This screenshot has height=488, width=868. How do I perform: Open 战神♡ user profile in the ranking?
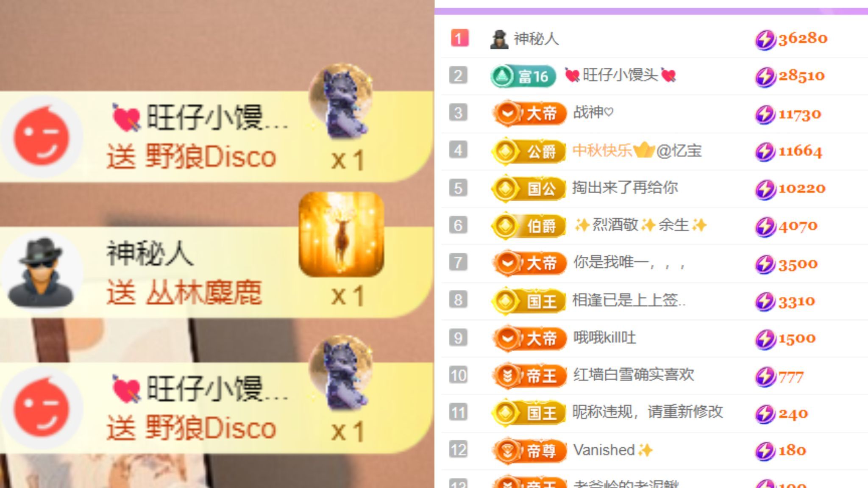(x=593, y=113)
